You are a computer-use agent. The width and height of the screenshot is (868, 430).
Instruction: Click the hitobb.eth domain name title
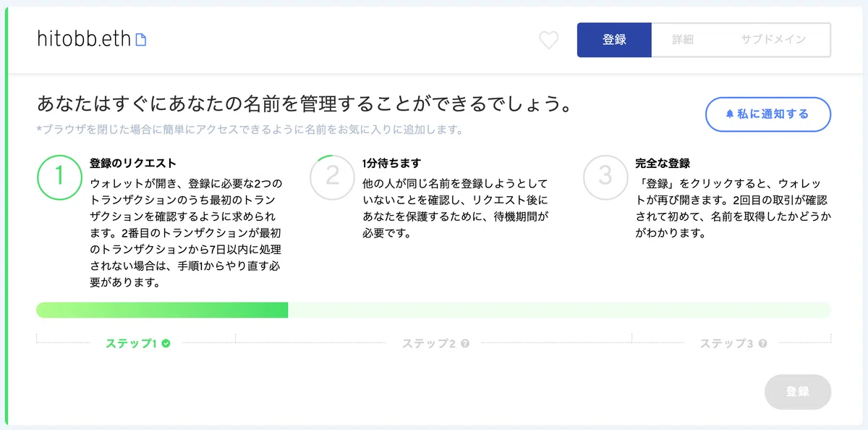click(x=84, y=40)
